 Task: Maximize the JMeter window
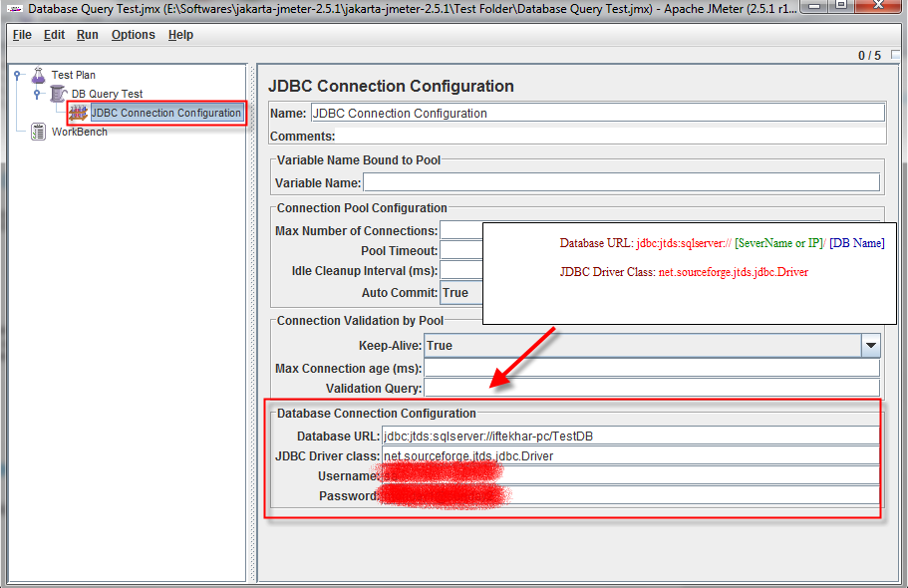point(841,6)
